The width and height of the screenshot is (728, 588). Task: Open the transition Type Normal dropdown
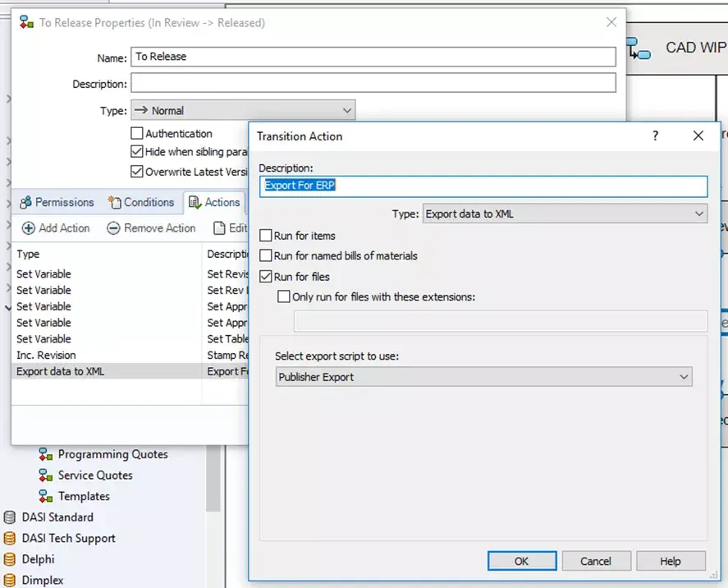click(243, 110)
